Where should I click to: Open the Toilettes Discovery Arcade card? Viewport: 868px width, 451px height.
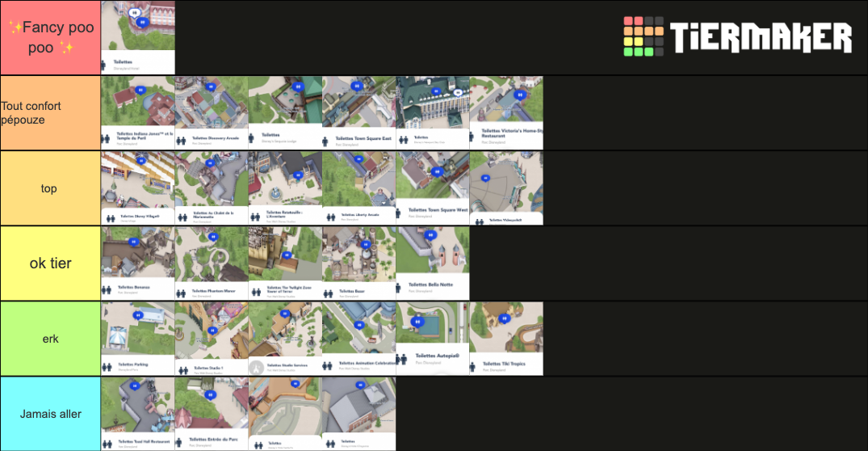click(212, 113)
